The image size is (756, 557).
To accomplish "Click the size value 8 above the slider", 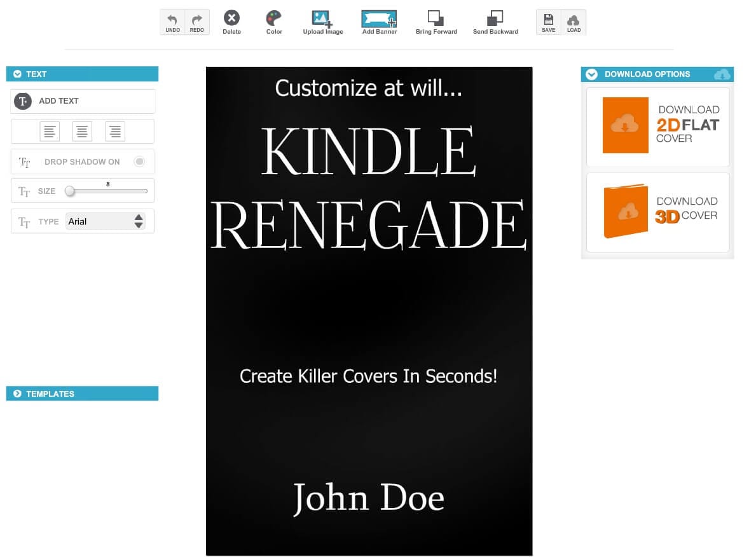I will (108, 184).
